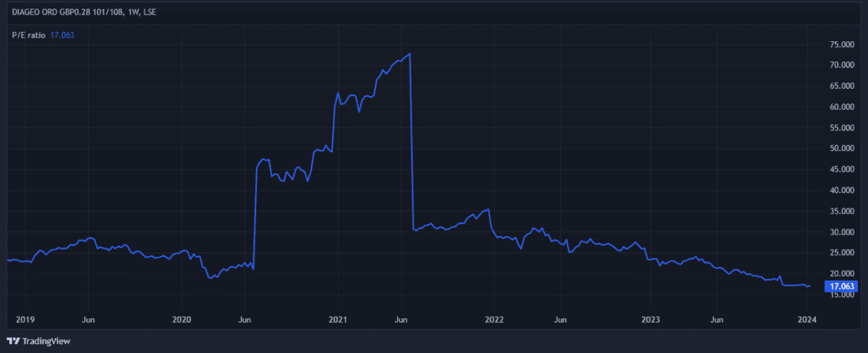Click the TradingView logo icon
This screenshot has width=868, height=353.
[x=13, y=341]
